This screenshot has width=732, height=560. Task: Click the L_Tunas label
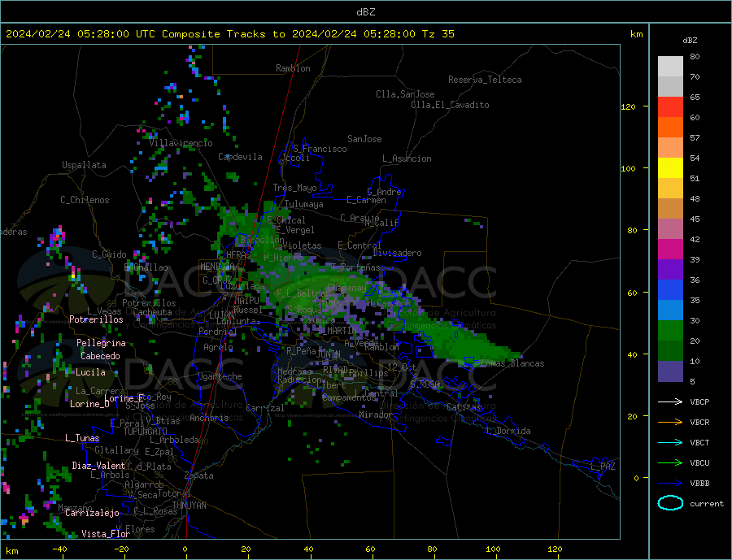(x=82, y=438)
